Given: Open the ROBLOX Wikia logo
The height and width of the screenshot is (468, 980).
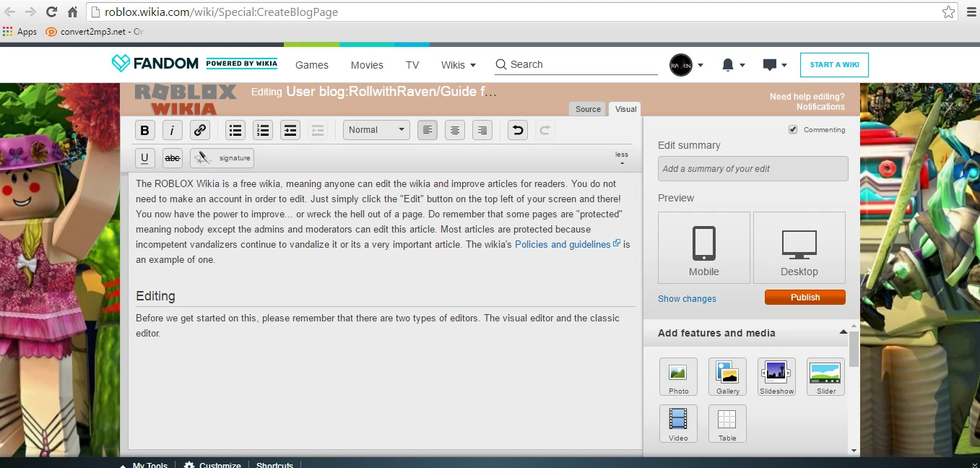Looking at the screenshot, I should (185, 100).
